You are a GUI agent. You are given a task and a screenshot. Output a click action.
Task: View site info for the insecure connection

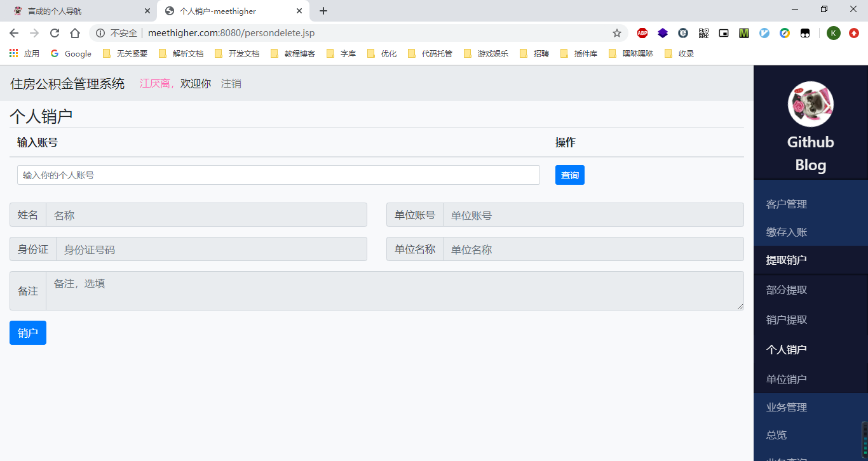pos(100,33)
